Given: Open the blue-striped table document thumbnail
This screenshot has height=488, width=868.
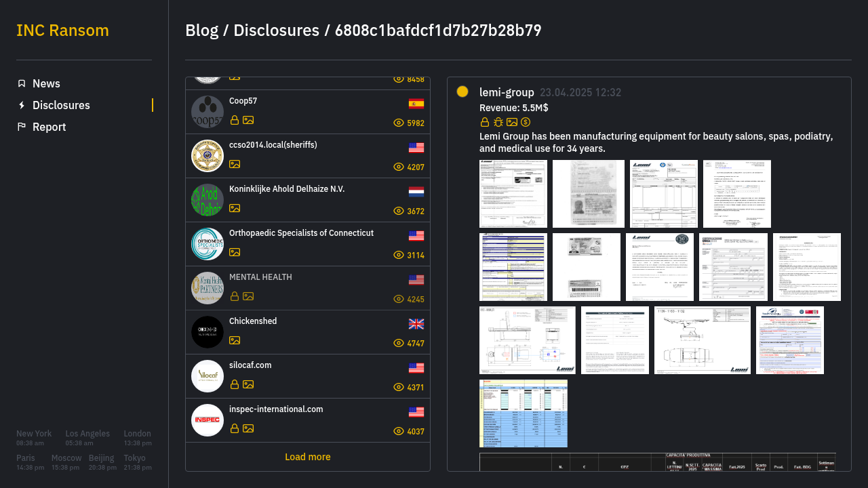Looking at the screenshot, I should 513,267.
